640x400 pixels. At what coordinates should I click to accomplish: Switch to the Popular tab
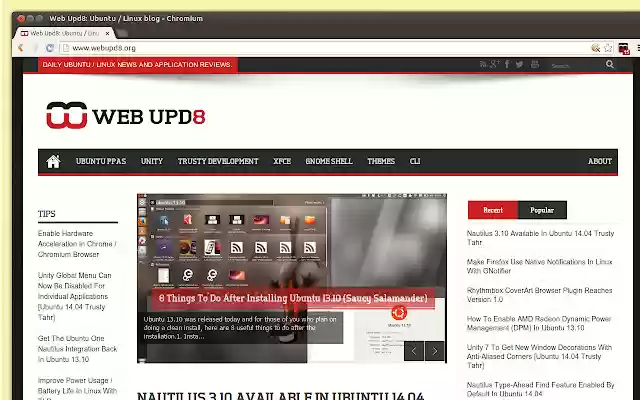pos(542,210)
